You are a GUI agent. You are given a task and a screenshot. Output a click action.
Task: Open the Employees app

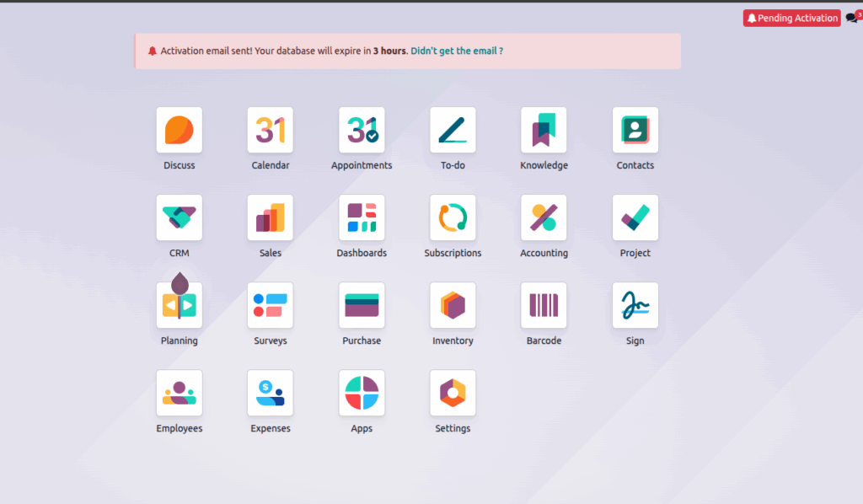pos(179,393)
